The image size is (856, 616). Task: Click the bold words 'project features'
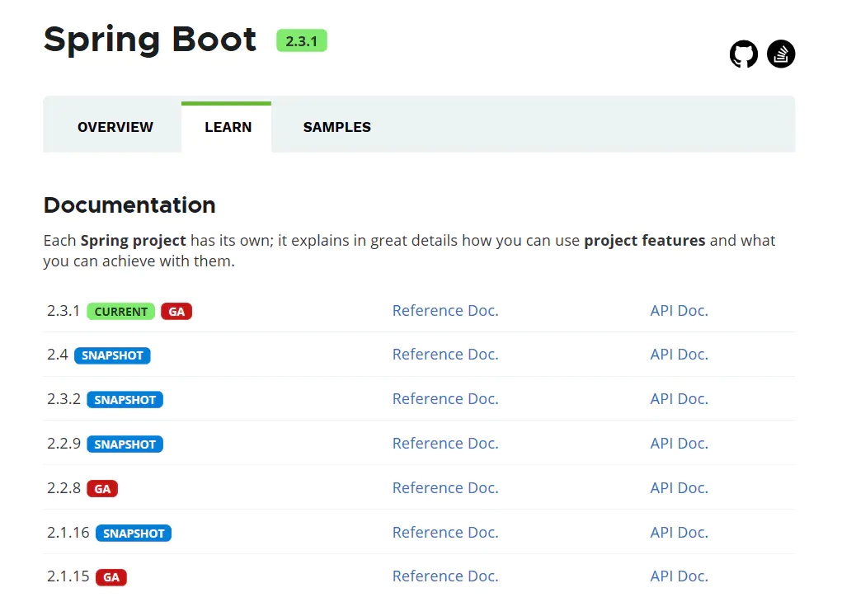(645, 241)
